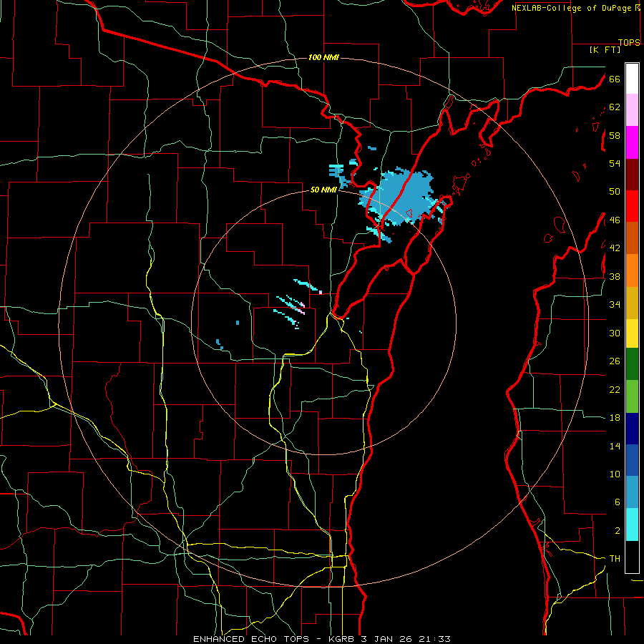Click the "3 JAN 26 21:33" timestamp
Image resolution: width=644 pixels, height=644 pixels.
click(406, 639)
